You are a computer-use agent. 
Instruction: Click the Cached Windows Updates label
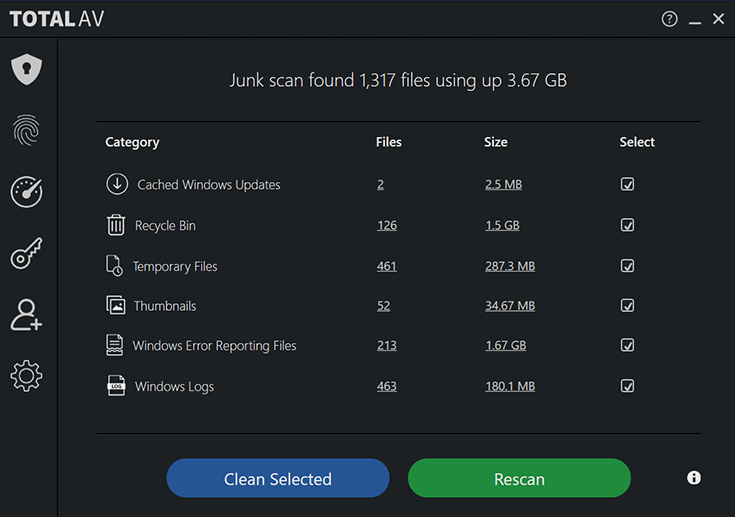pos(209,185)
